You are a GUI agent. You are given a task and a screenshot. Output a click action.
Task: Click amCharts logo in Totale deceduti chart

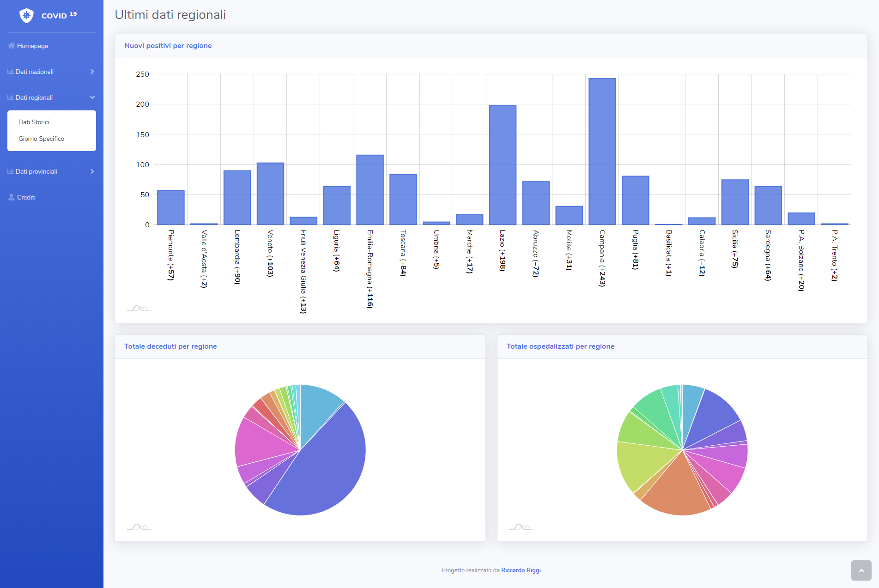[x=139, y=527]
